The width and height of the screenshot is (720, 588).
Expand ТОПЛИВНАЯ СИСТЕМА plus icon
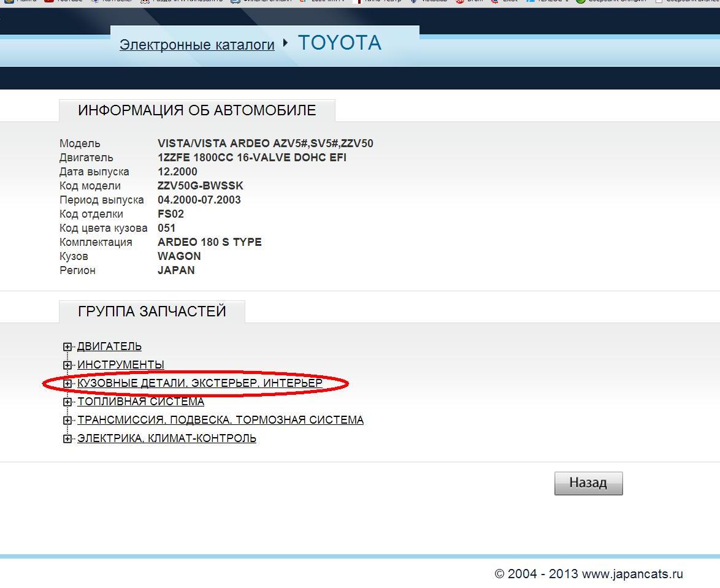click(x=67, y=402)
